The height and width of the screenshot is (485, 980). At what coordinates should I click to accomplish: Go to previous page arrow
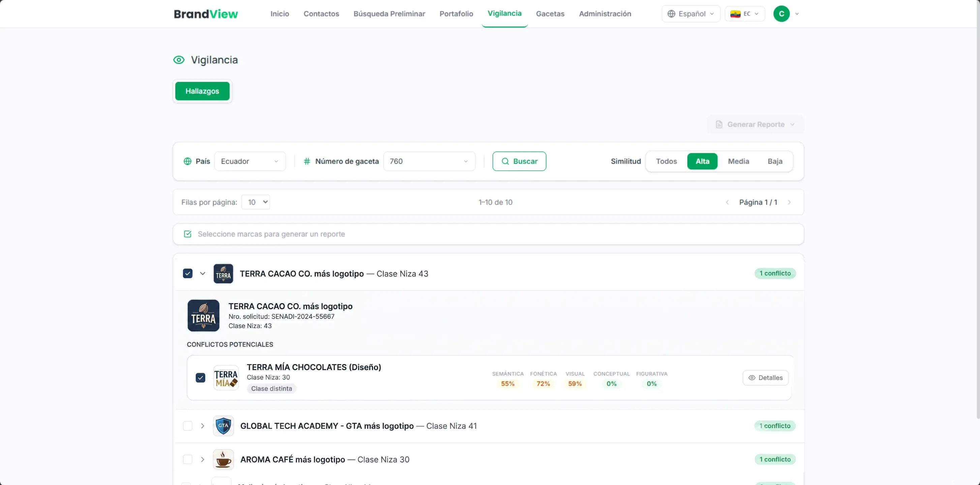coord(727,202)
